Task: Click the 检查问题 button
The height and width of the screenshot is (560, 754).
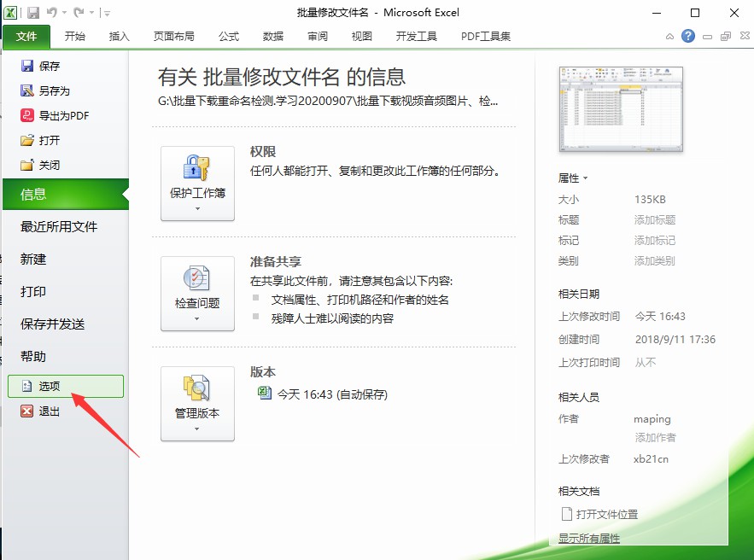Action: [x=197, y=294]
